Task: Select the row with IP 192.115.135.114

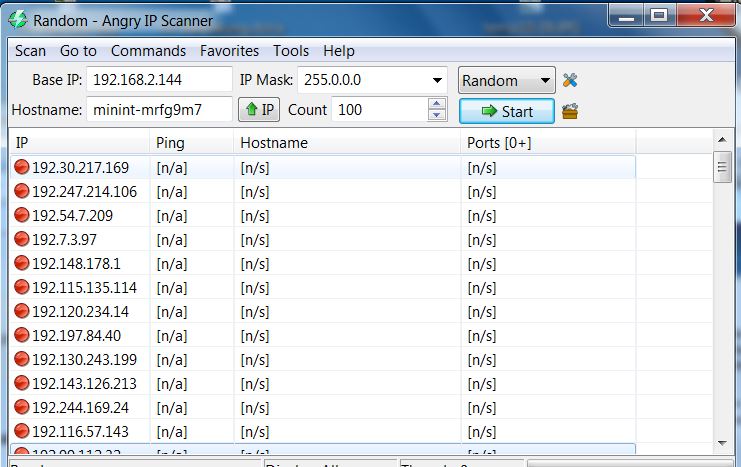Action: (x=323, y=287)
